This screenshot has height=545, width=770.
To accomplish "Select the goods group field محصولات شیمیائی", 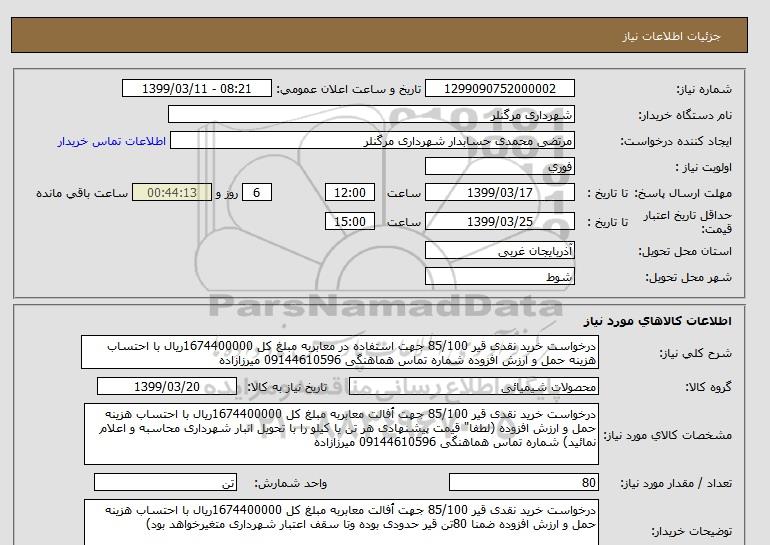I will 473,387.
